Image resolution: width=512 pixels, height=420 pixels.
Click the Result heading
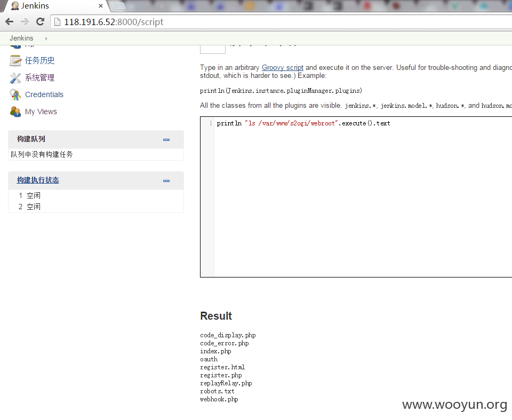pyautogui.click(x=216, y=316)
